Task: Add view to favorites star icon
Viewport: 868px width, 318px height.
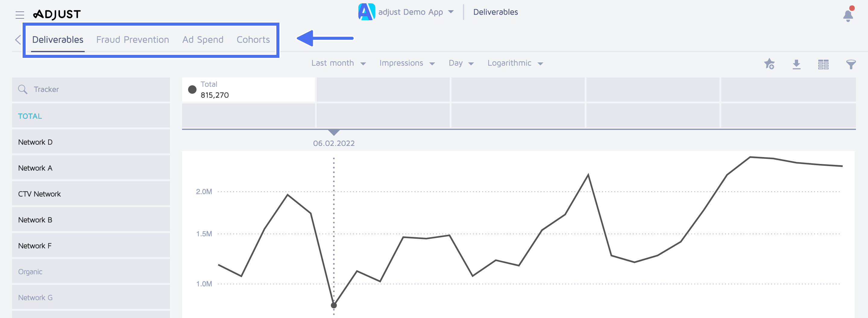Action: pyautogui.click(x=769, y=64)
